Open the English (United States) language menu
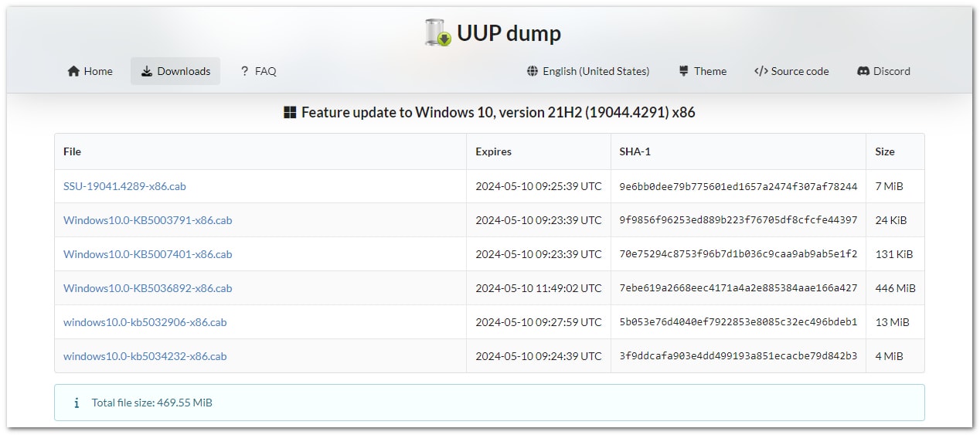Screen dimensions: 980x435 588,71
